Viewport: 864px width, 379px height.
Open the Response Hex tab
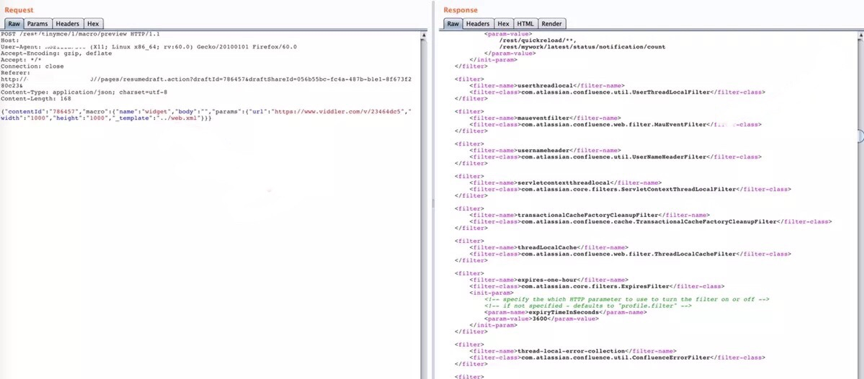coord(503,24)
